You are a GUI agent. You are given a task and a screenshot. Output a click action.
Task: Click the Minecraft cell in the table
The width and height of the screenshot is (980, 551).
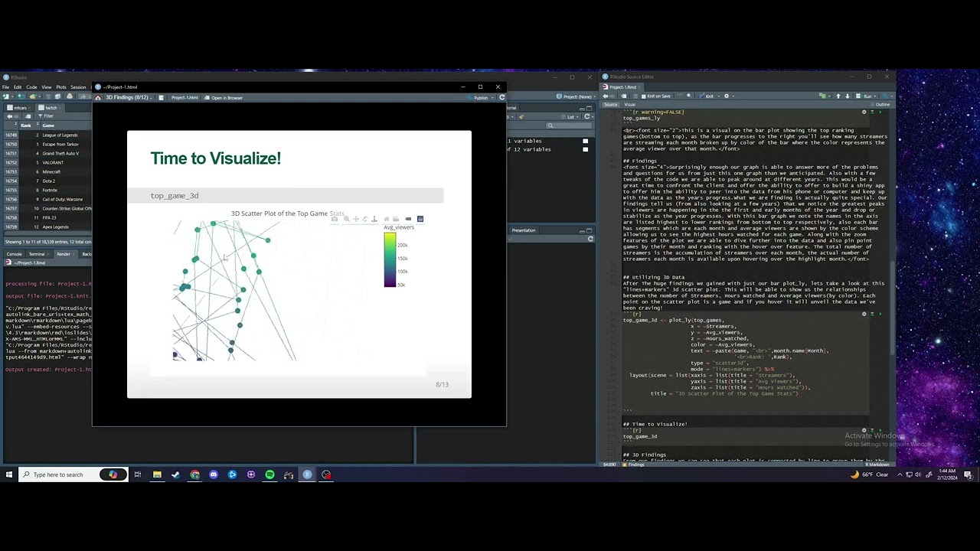click(x=51, y=172)
